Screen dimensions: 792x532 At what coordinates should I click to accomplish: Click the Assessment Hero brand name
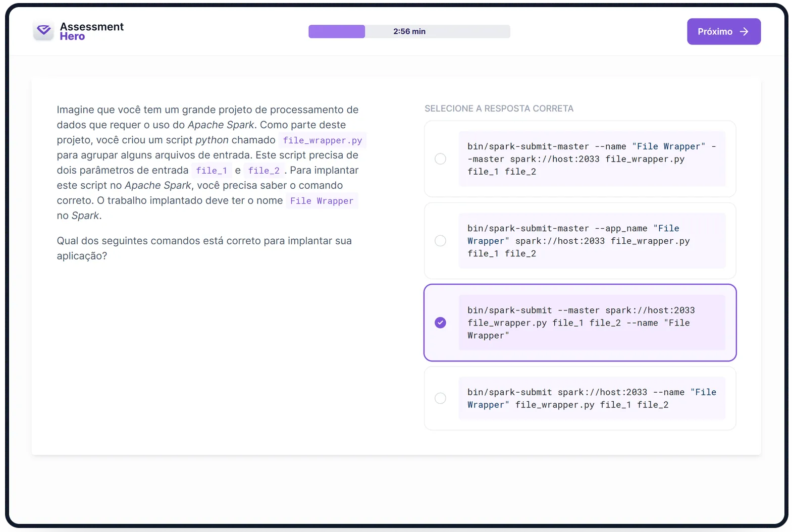click(x=91, y=31)
